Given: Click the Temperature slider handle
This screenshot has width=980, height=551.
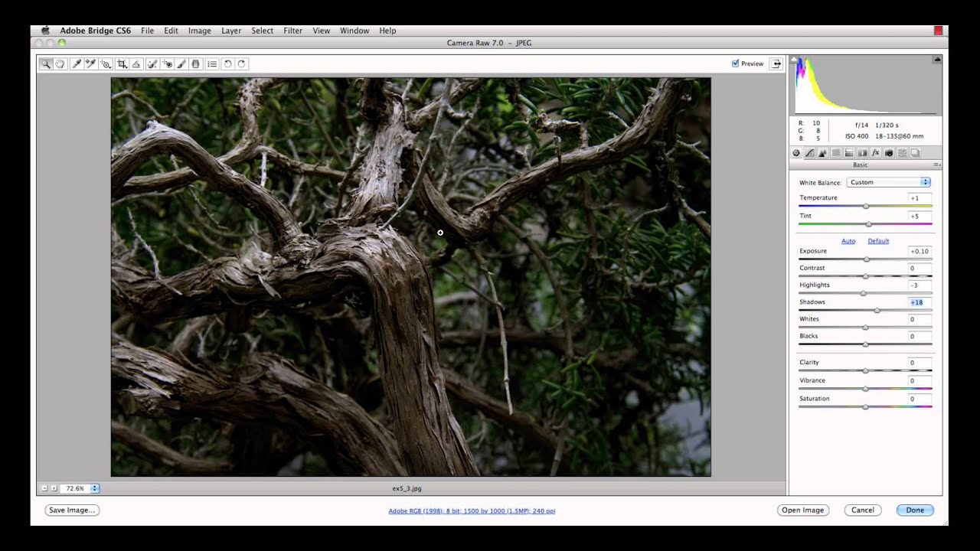Looking at the screenshot, I should pyautogui.click(x=866, y=206).
